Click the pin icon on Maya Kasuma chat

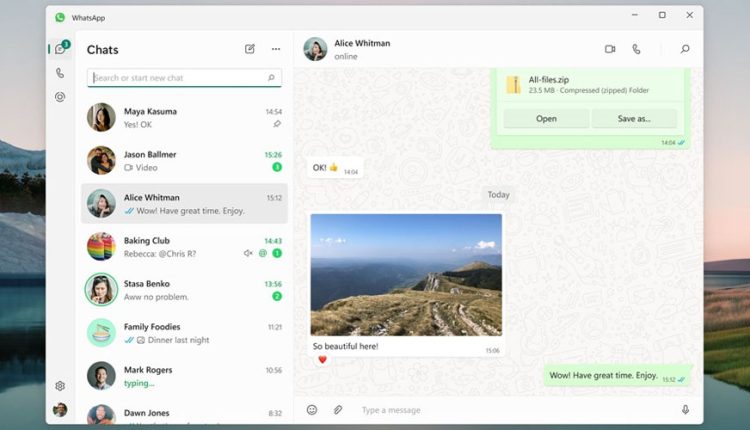coord(276,124)
